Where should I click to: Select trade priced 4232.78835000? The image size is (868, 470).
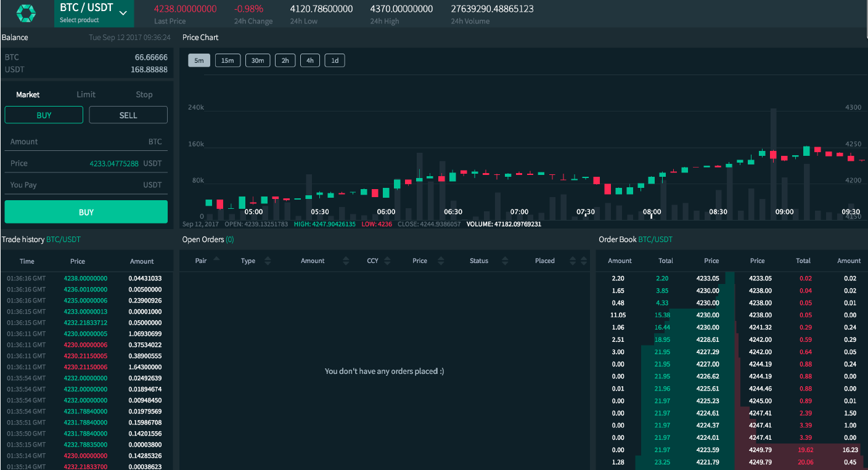[85, 445]
